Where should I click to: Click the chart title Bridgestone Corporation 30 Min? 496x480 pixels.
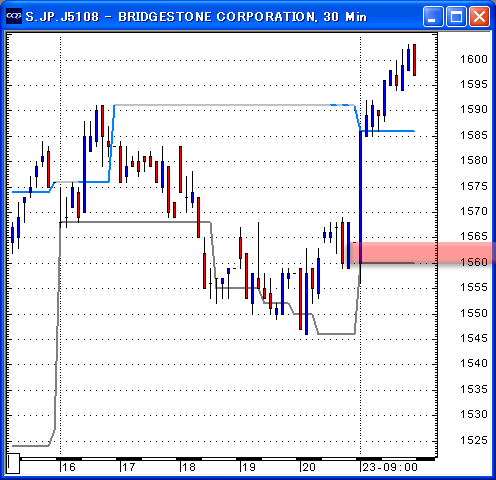[x=196, y=17]
